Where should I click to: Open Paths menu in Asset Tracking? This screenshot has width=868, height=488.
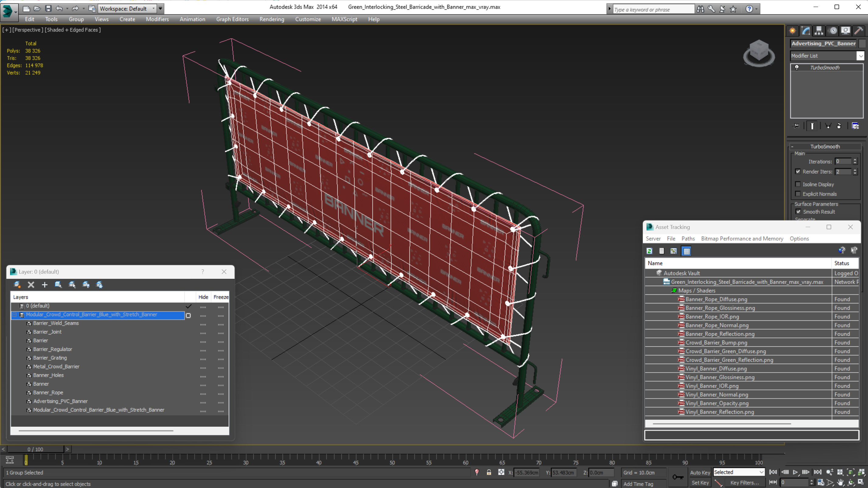coord(688,238)
